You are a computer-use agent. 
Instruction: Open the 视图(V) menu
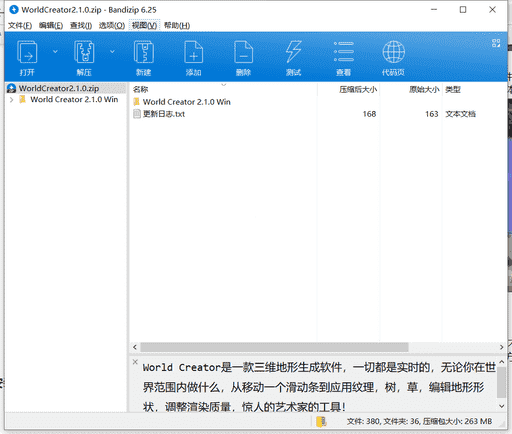[144, 25]
